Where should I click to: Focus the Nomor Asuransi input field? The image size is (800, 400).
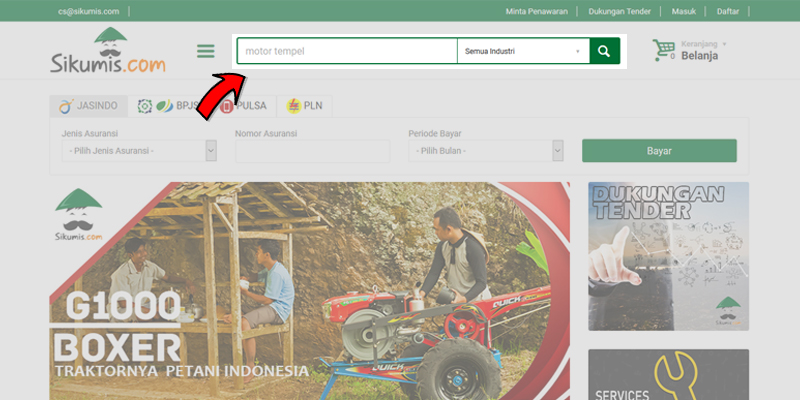(x=312, y=152)
